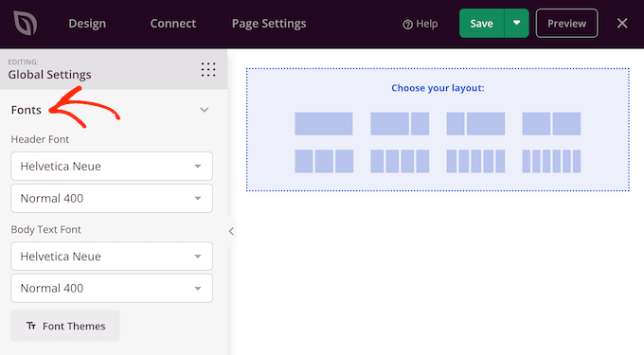Open the Body Text Font family dropdown
644x355 pixels.
coord(112,257)
